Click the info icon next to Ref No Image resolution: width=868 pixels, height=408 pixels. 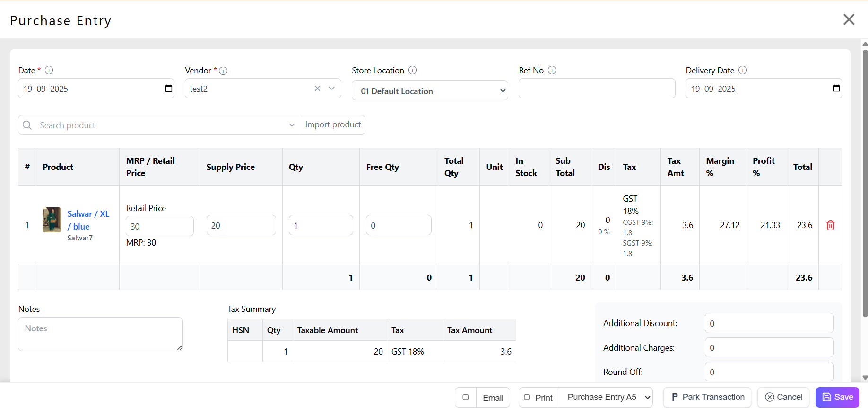pos(552,70)
